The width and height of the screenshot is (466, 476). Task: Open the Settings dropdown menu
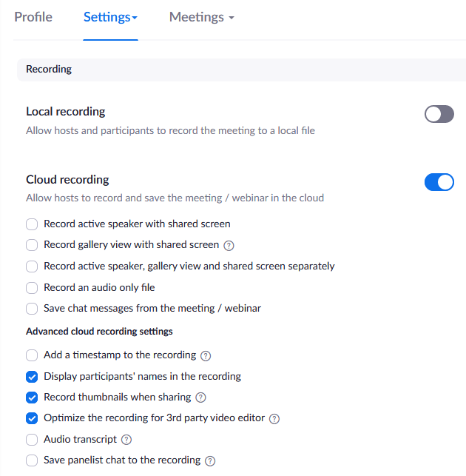(110, 17)
